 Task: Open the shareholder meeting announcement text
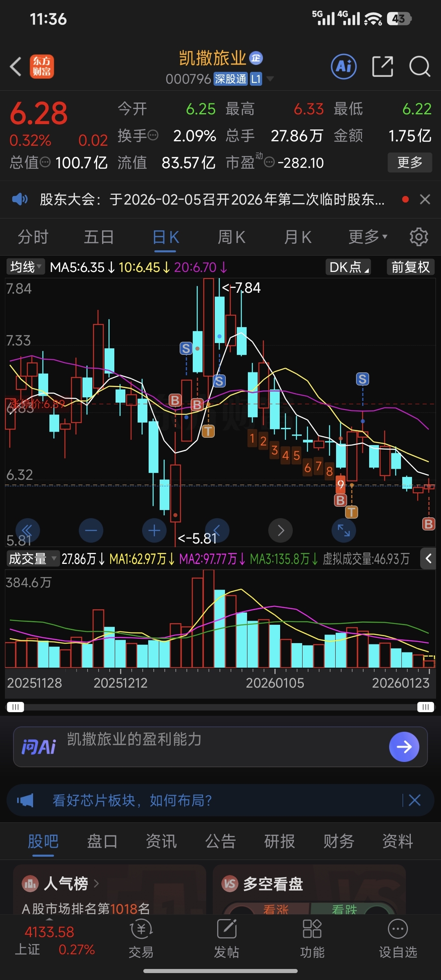pyautogui.click(x=212, y=199)
